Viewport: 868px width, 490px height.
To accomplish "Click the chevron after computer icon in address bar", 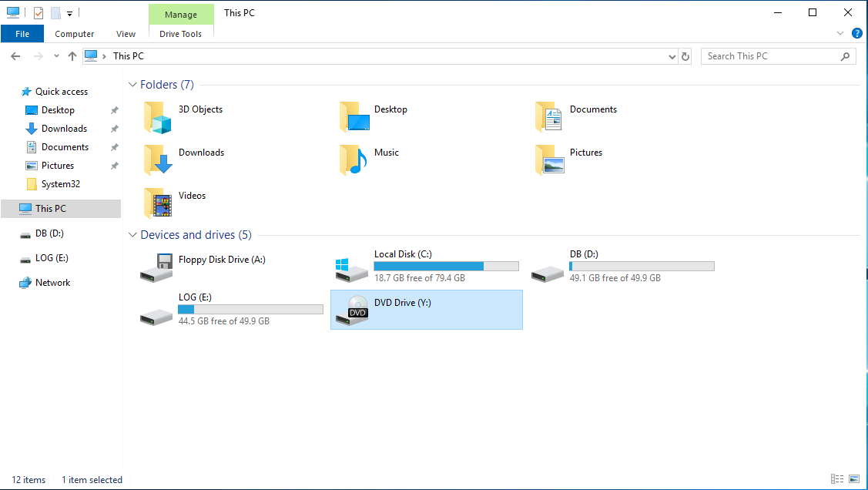I will [x=104, y=56].
